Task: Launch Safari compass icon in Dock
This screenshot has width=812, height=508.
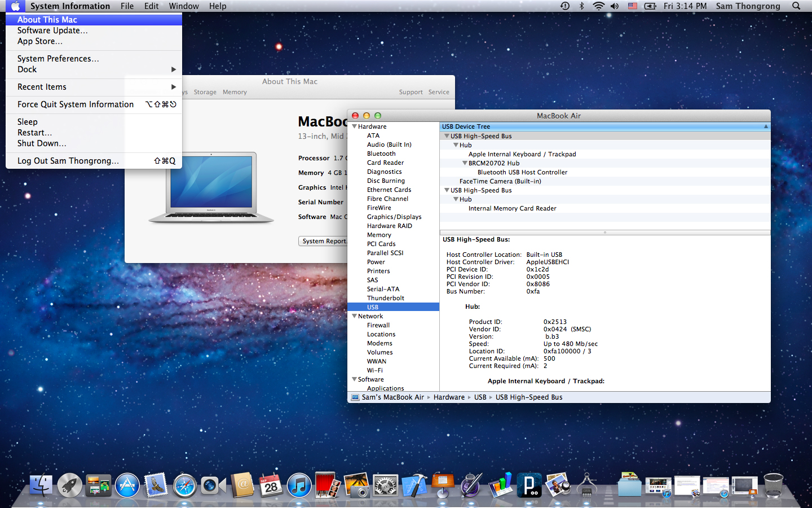Action: pos(185,485)
